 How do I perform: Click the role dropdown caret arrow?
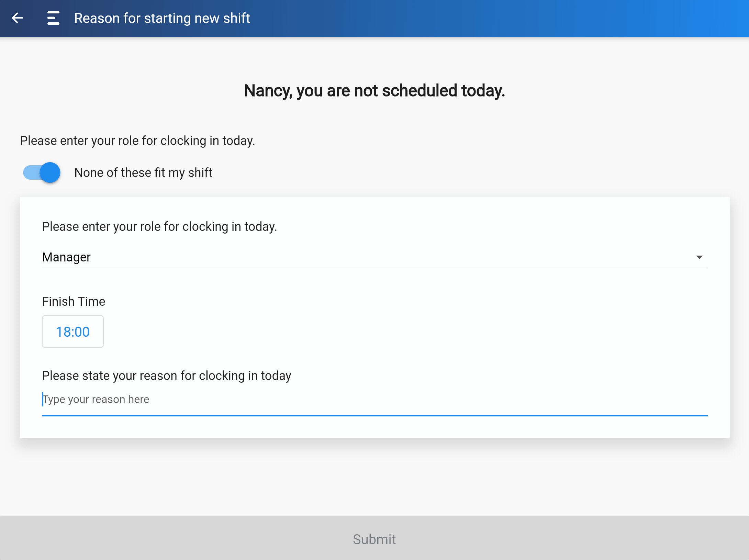[x=699, y=257]
